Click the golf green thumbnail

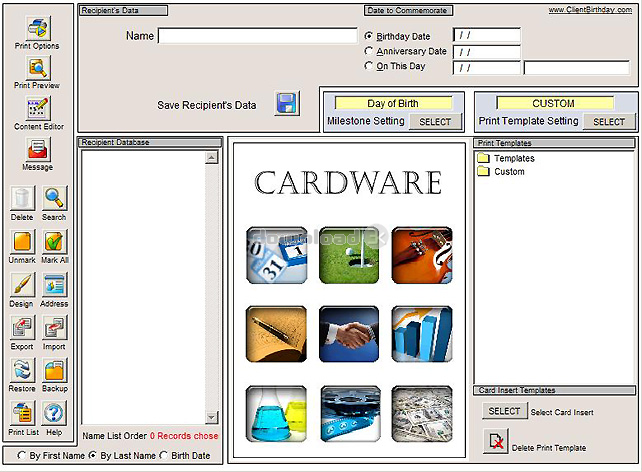click(x=349, y=255)
